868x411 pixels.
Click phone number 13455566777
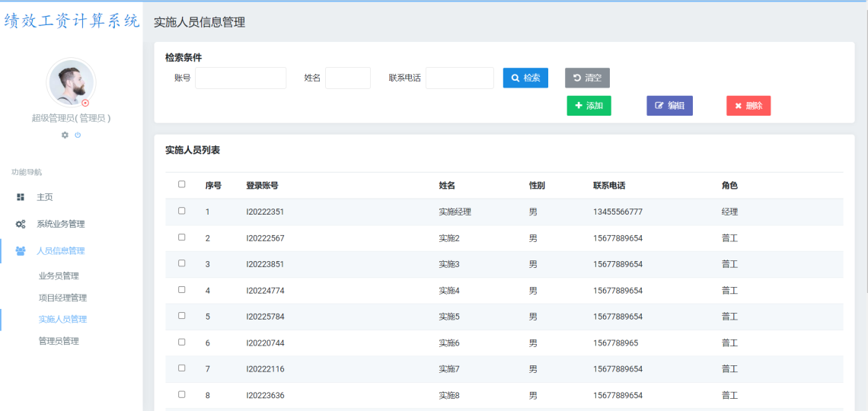(x=617, y=212)
